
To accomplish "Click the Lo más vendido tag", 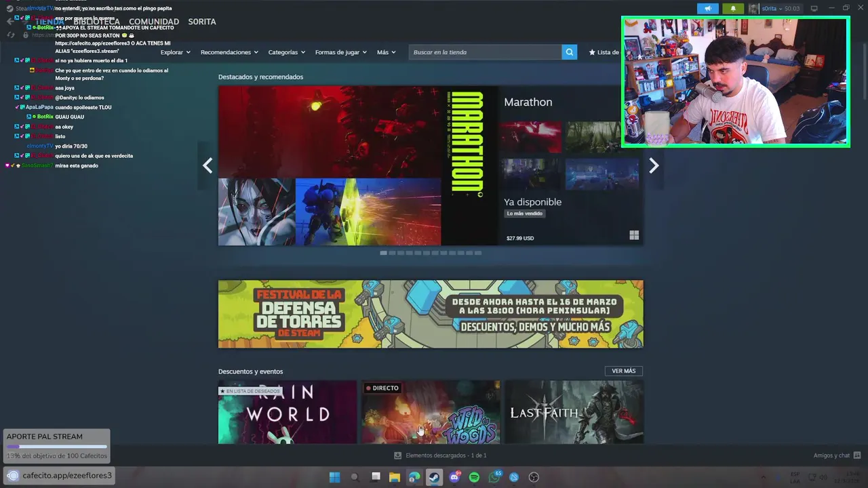I will [x=525, y=213].
